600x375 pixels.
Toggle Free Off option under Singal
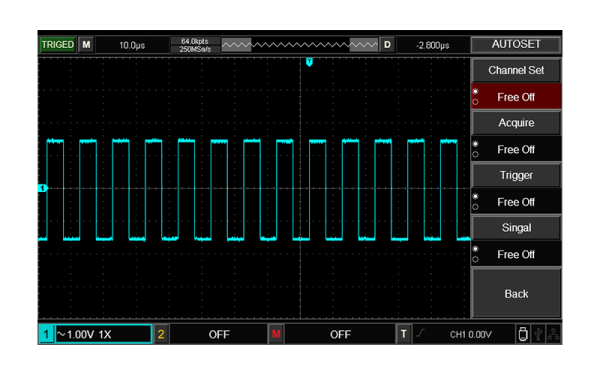tap(516, 254)
